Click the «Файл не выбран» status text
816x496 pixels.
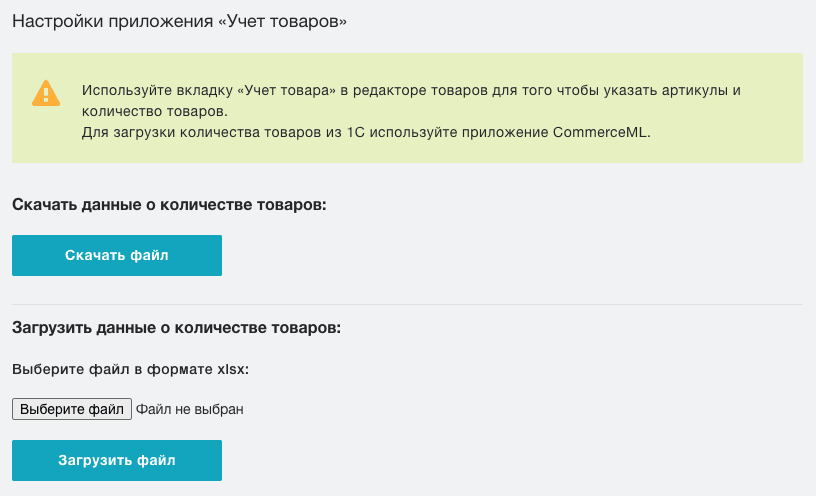(189, 409)
